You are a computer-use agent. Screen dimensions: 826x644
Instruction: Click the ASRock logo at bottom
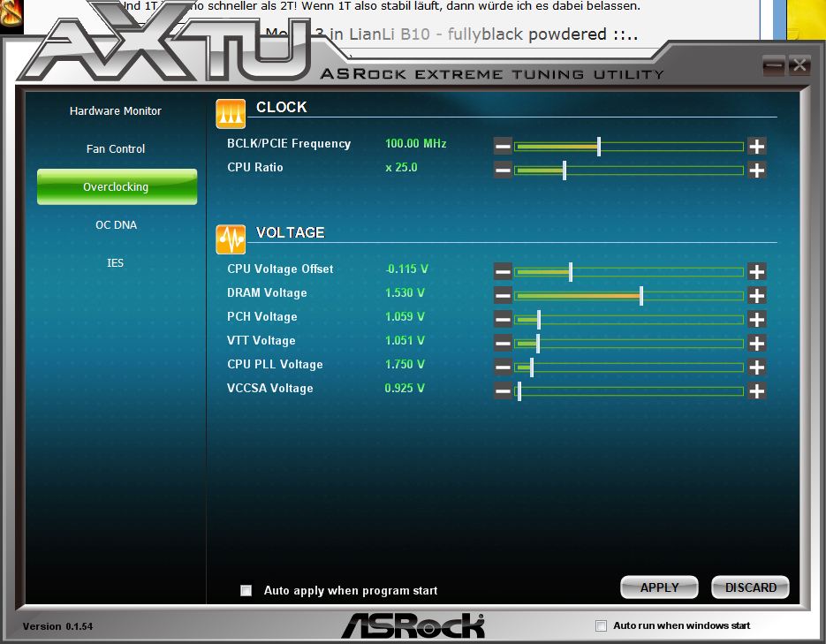(x=413, y=625)
